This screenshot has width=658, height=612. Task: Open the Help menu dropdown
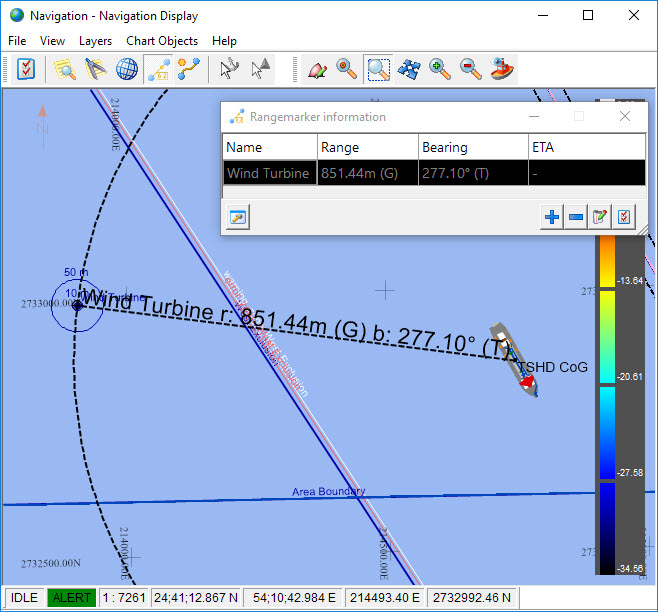[225, 41]
